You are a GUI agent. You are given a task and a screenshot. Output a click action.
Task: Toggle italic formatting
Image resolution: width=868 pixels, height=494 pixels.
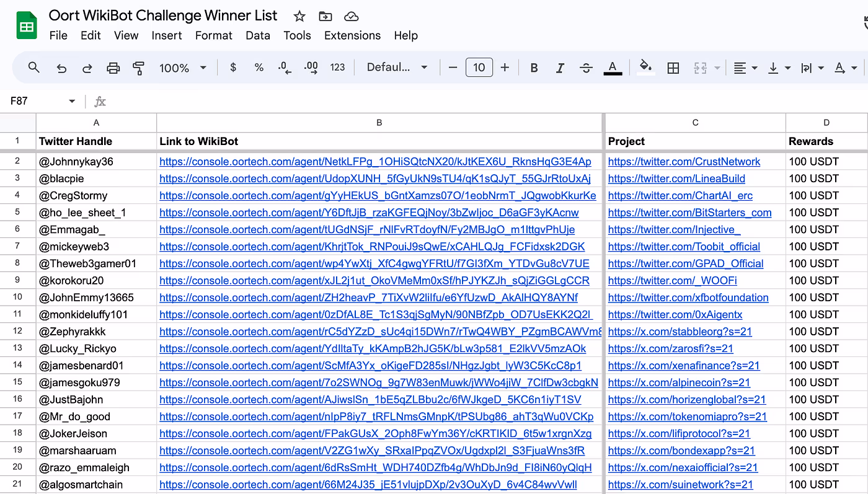(x=560, y=68)
